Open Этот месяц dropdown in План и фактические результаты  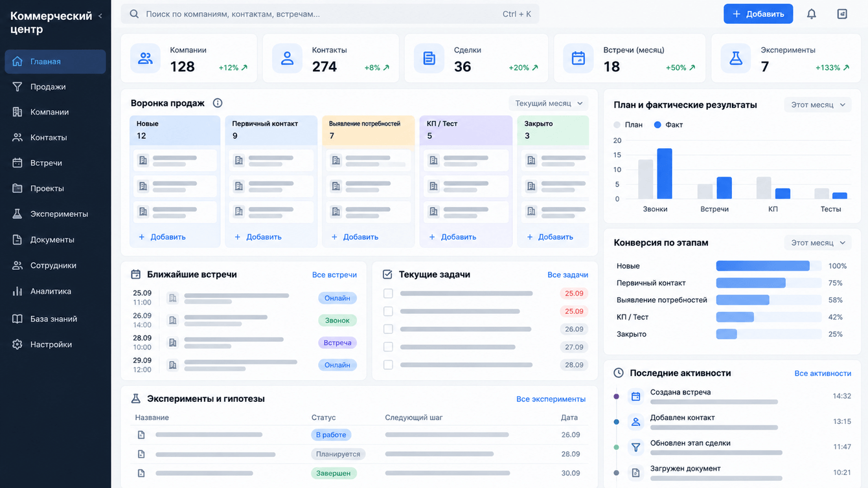(818, 105)
